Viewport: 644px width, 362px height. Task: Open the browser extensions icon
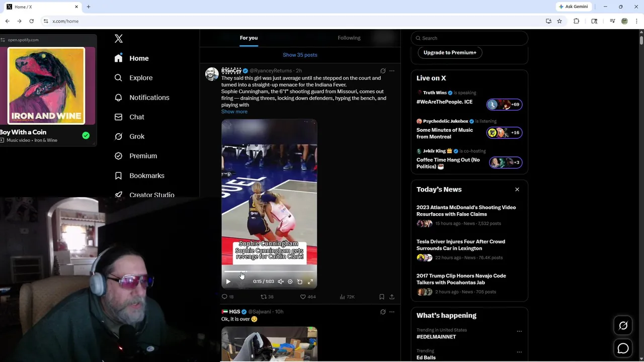(577, 21)
